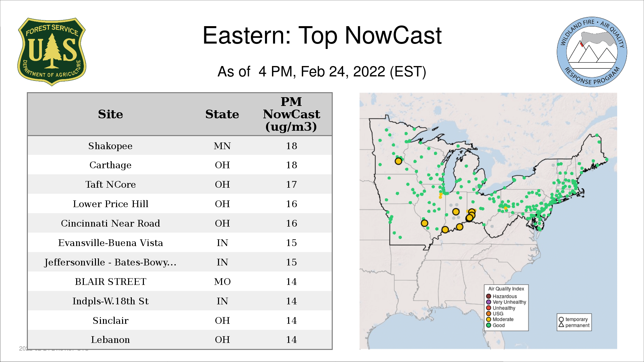644x362 pixels.
Task: Click the yellow marker near St. Louis, Missouri
Action: [424, 223]
